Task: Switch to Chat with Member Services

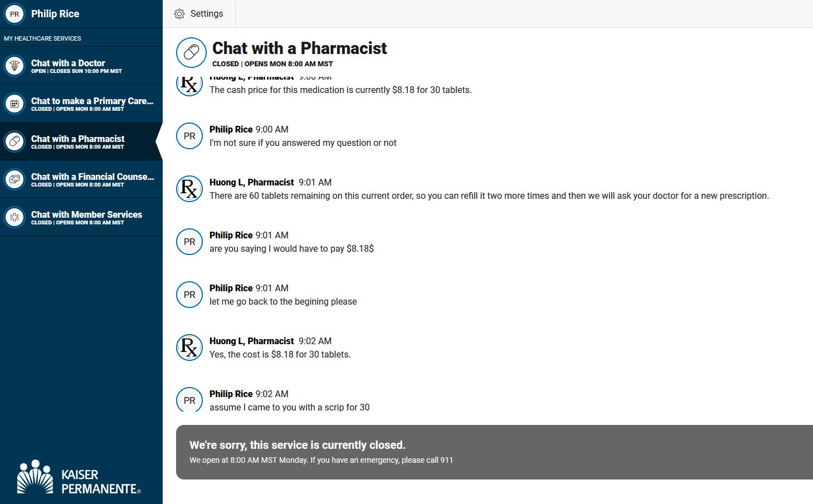Action: click(81, 217)
